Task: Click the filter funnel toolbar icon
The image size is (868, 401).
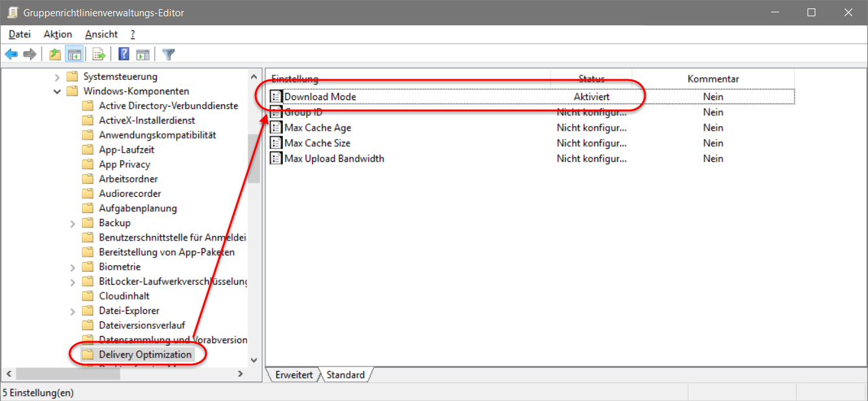Action: click(168, 54)
